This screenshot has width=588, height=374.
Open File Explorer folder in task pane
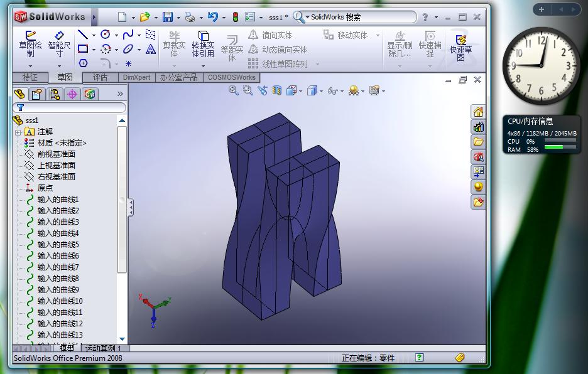(x=478, y=142)
